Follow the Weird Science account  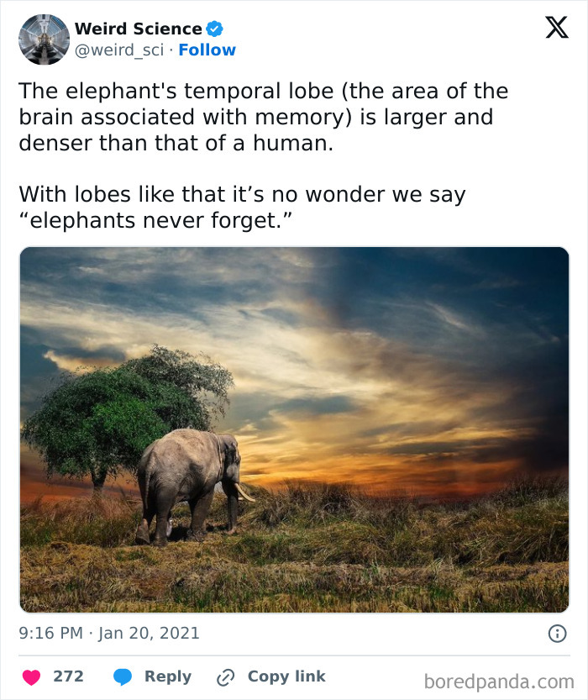(207, 50)
